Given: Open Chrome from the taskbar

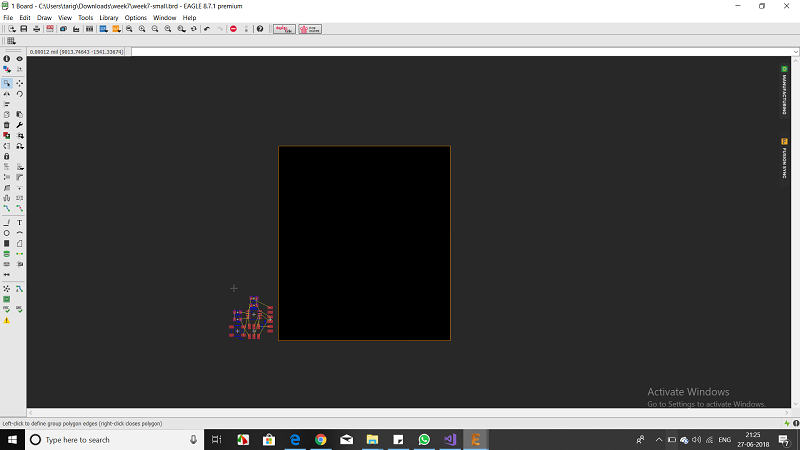Looking at the screenshot, I should tap(320, 440).
